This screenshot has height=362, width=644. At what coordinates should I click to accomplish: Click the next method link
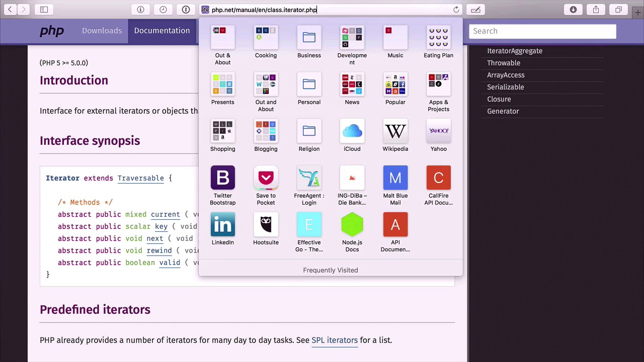(x=154, y=238)
